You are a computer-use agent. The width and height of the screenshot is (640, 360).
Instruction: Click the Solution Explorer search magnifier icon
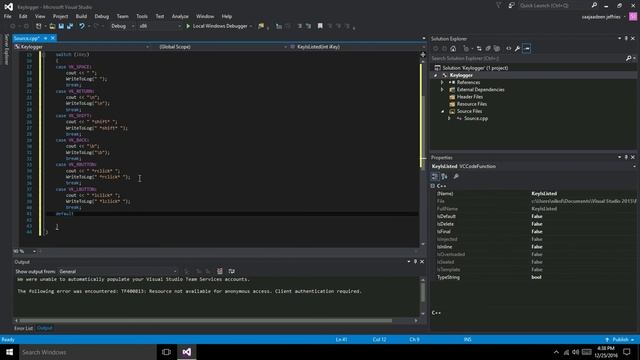629,59
